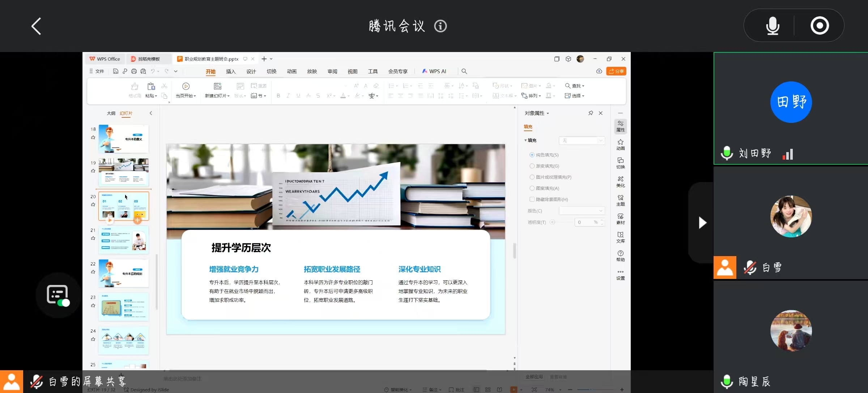Click the new slide icon
Image resolution: width=868 pixels, height=393 pixels.
(217, 86)
